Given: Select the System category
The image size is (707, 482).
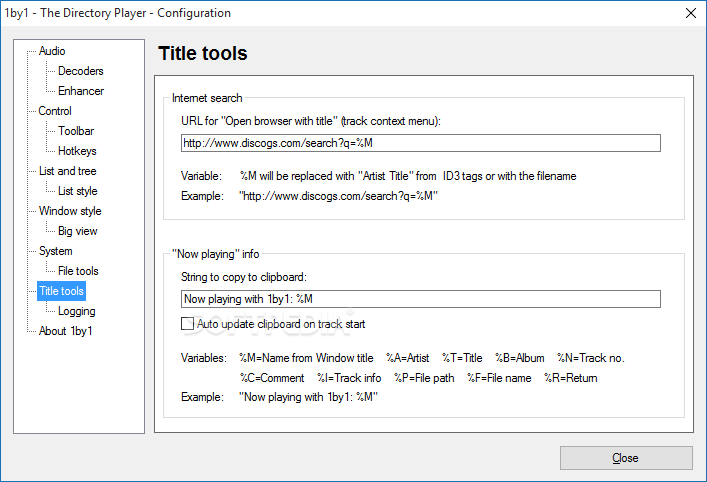Looking at the screenshot, I should coord(55,251).
